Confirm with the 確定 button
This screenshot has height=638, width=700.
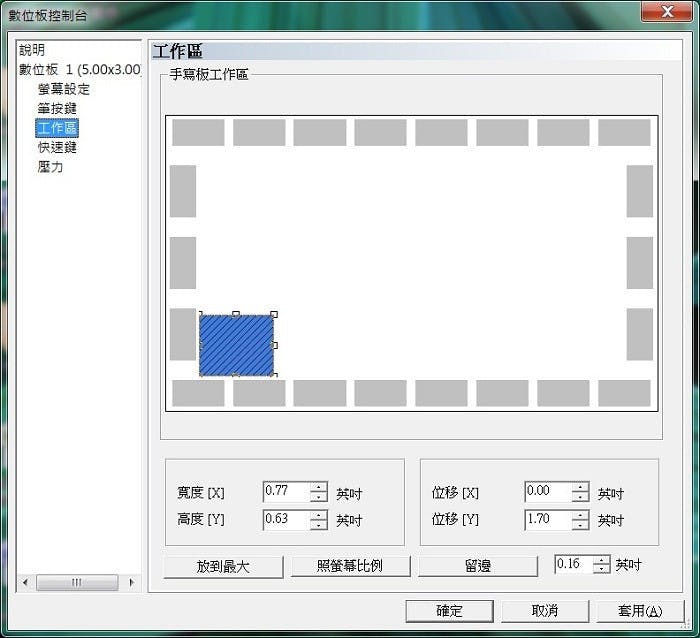pos(450,611)
